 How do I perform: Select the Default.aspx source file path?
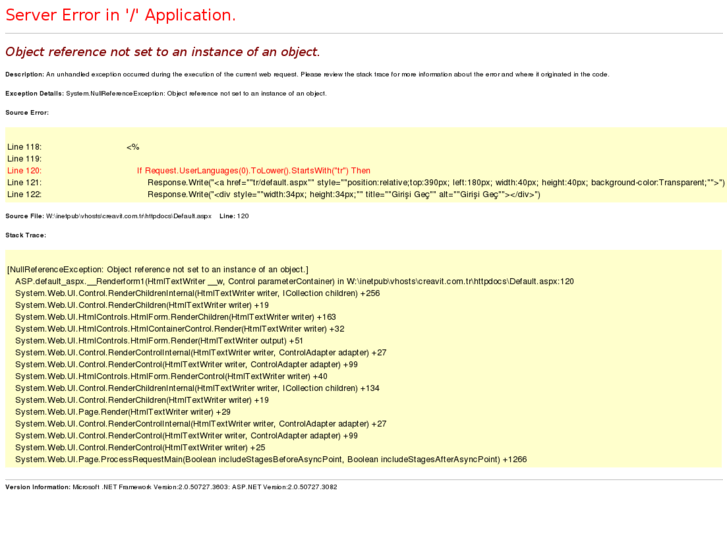tap(128, 216)
